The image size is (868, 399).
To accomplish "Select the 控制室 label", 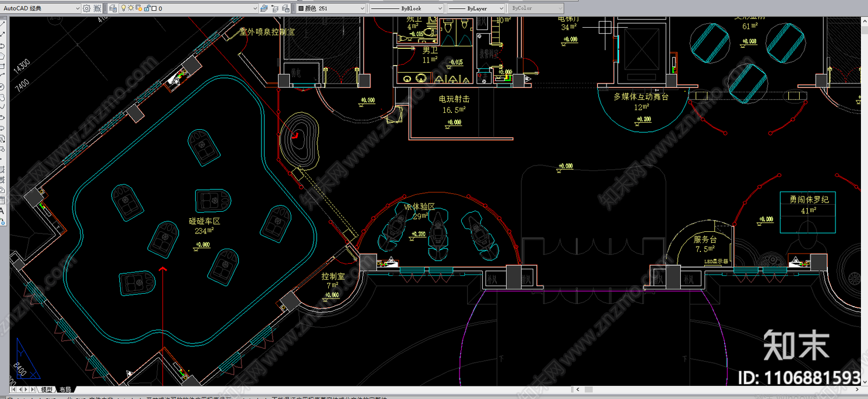I will pos(333,276).
